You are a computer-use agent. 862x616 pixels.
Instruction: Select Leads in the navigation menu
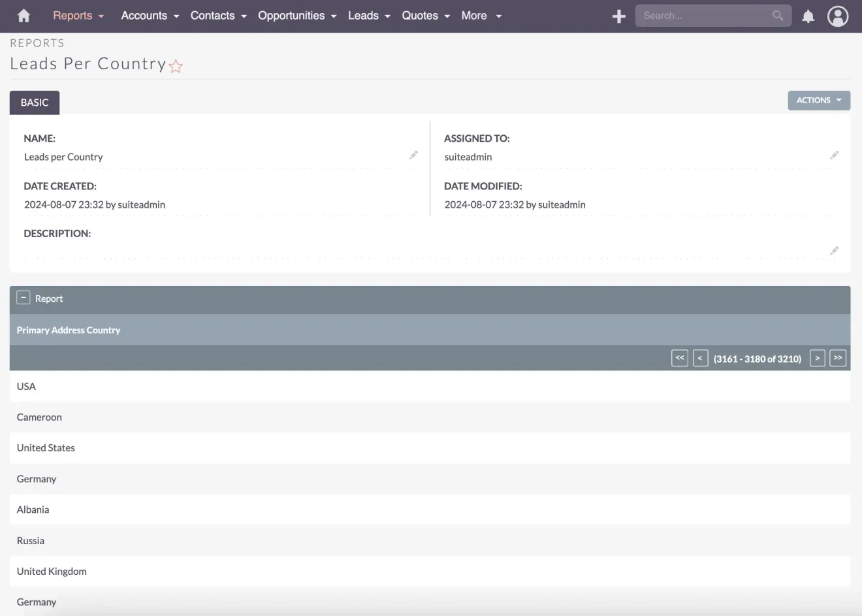364,16
